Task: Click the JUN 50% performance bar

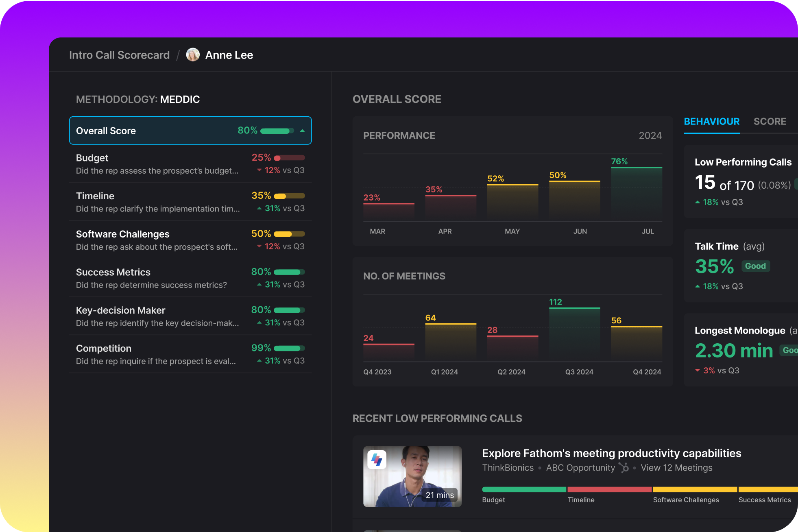Action: 575,201
